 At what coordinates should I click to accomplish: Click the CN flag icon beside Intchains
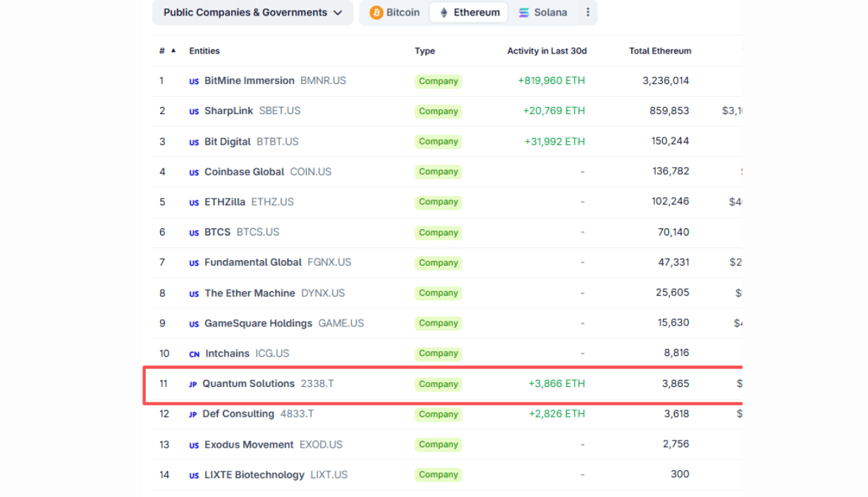pos(194,355)
